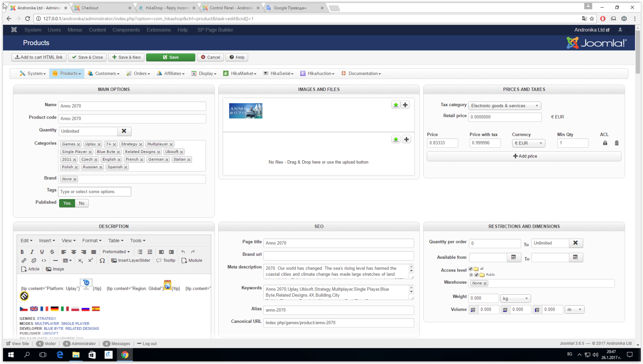Screen dimensions: 643x364
Task: Open the Joomla Components menu
Action: pos(126,30)
